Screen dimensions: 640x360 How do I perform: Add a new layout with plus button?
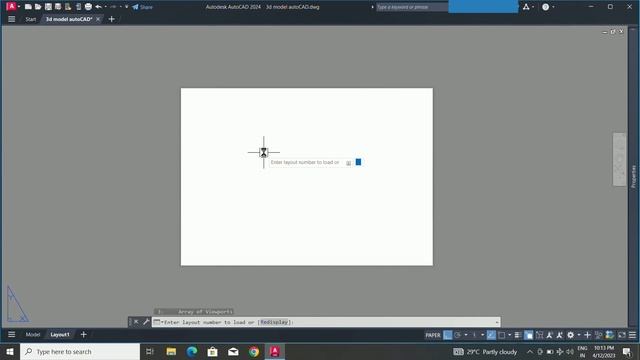84,335
